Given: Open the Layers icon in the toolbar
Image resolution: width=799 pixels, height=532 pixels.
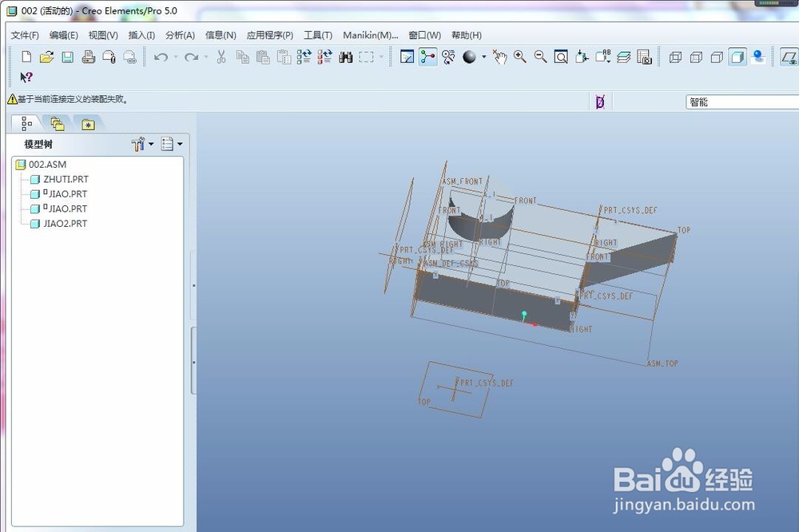Looking at the screenshot, I should point(623,57).
